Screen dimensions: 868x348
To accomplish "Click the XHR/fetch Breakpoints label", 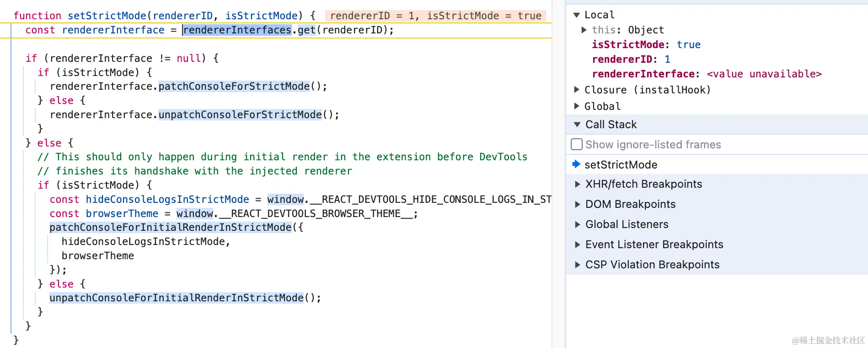I will [x=643, y=184].
